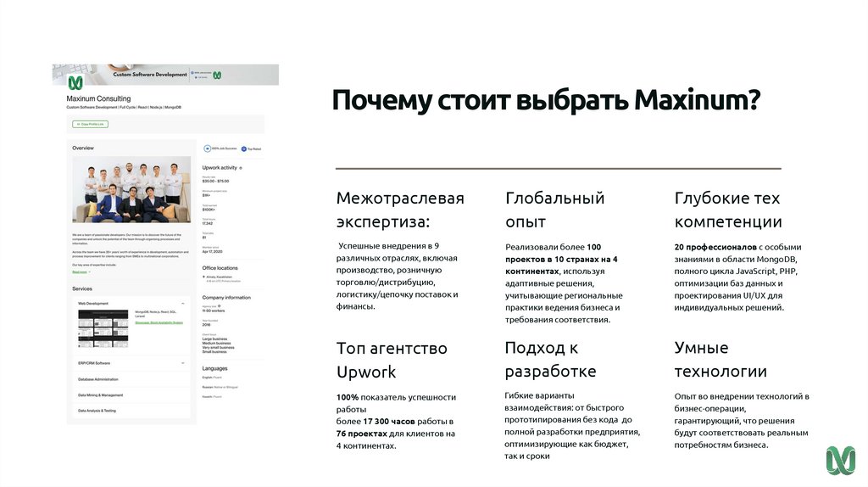
Task: Click the Kazakh language entry
Action: point(212,396)
